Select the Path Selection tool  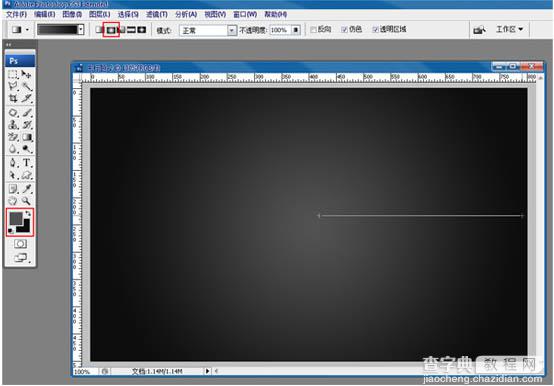(x=13, y=175)
